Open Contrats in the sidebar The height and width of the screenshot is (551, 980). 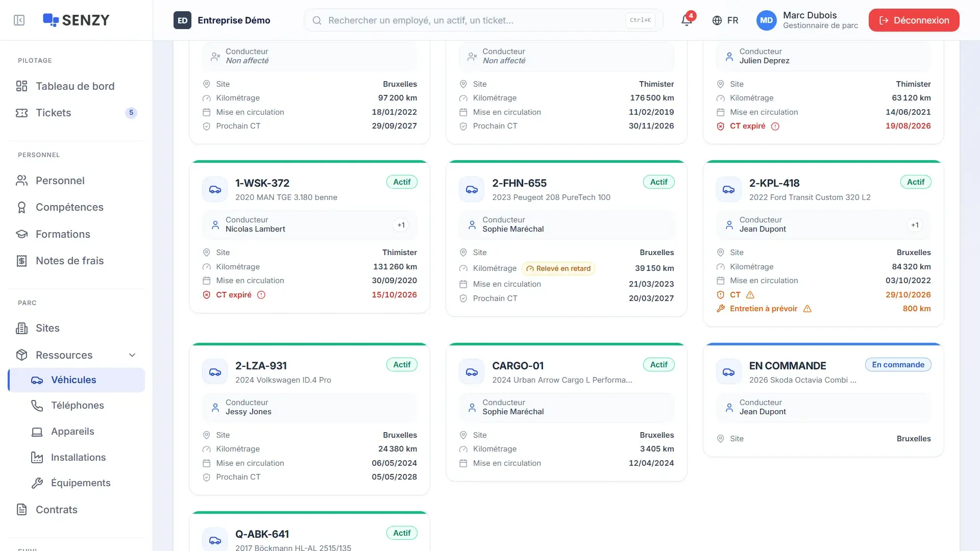click(77, 510)
